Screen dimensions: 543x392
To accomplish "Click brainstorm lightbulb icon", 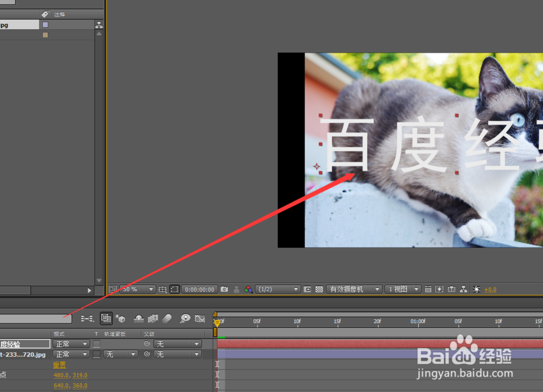I will [x=185, y=318].
